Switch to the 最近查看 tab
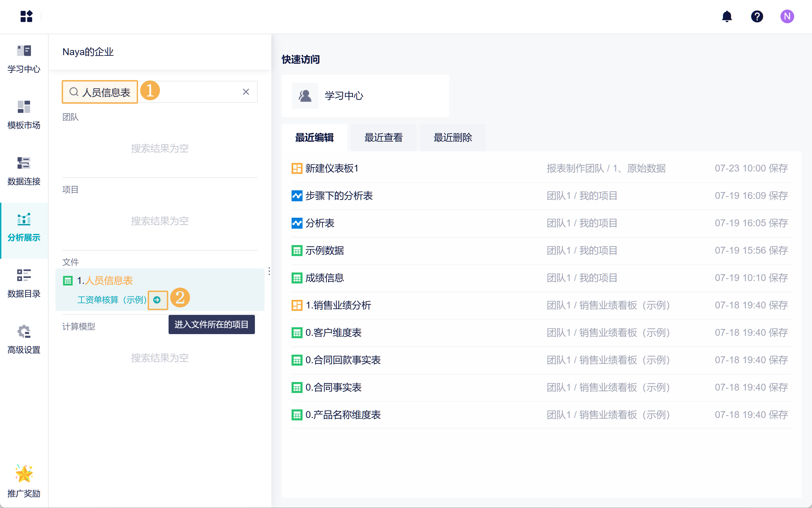812x508 pixels. click(383, 138)
